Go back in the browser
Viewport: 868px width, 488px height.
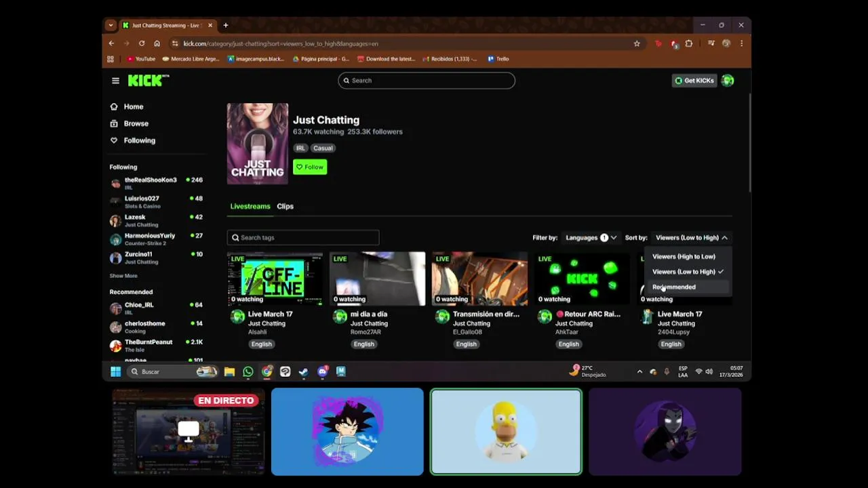click(x=112, y=43)
